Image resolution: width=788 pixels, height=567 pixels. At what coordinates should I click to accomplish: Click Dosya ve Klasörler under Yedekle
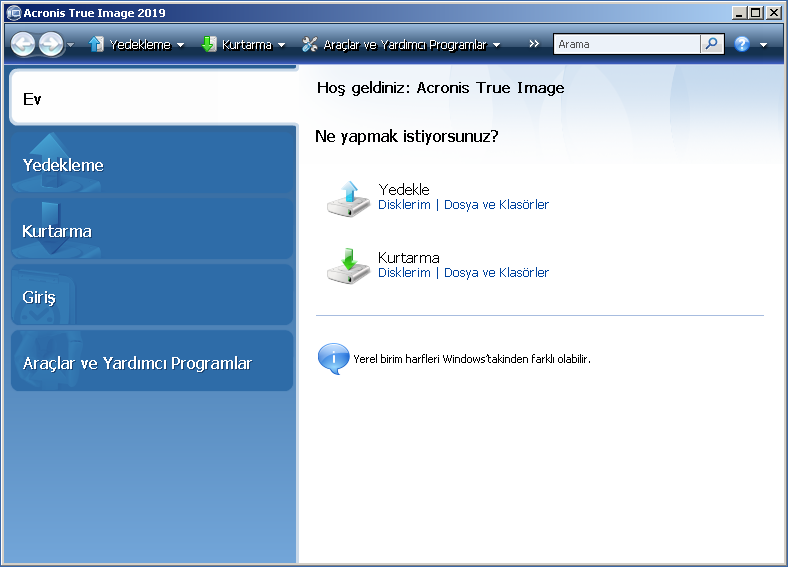[496, 205]
